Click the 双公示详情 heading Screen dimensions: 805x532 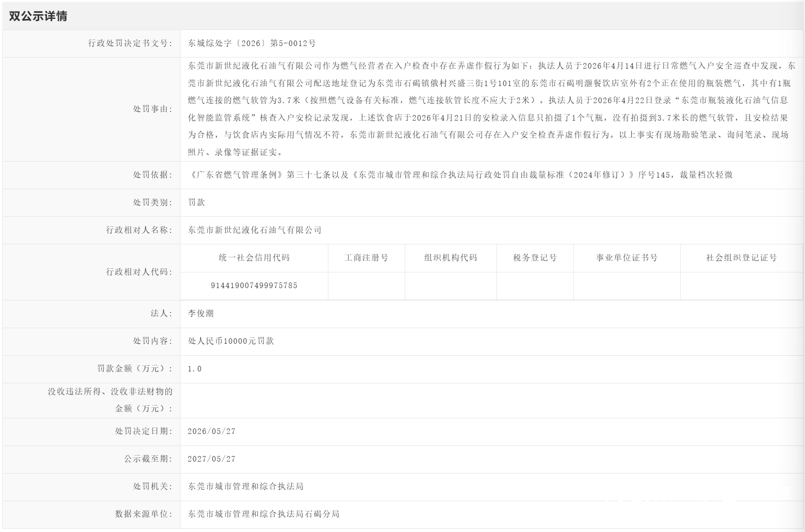coord(38,16)
